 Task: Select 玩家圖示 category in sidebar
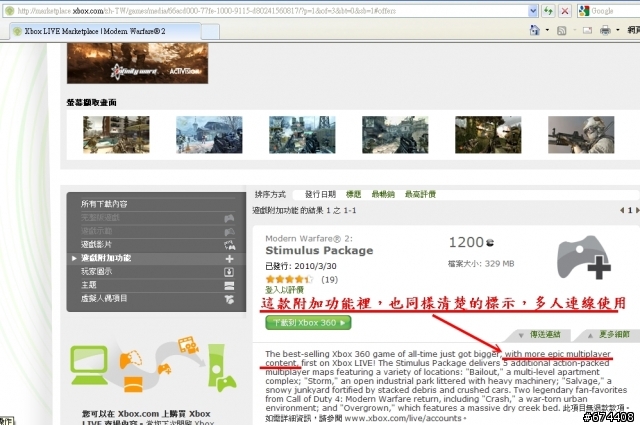click(x=96, y=271)
